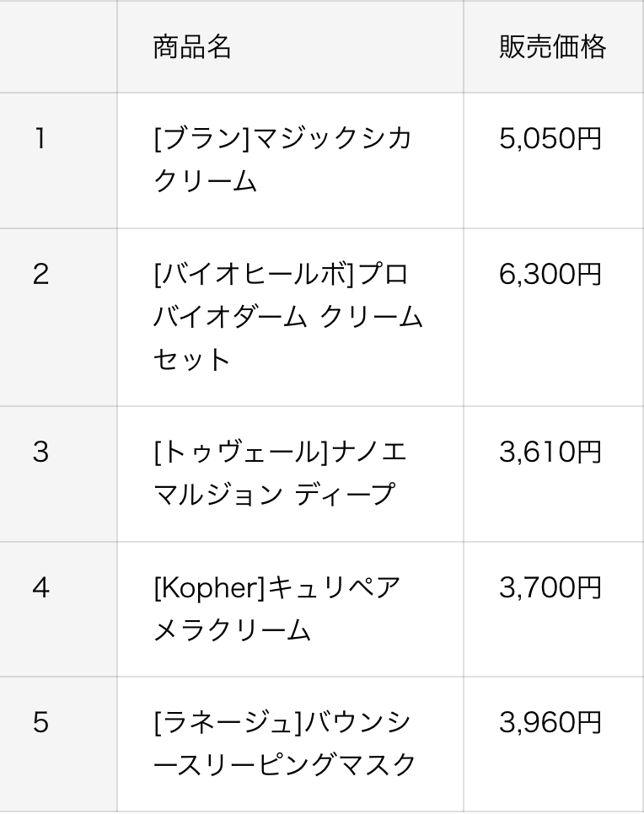Select rank number 3 cell
Image resolution: width=644 pixels, height=814 pixels.
(40, 452)
